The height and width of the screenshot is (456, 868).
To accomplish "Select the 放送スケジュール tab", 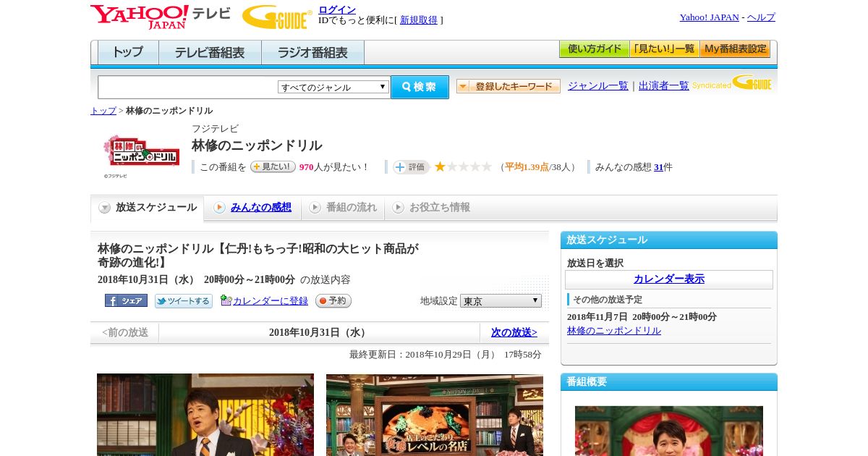I will tap(148, 208).
